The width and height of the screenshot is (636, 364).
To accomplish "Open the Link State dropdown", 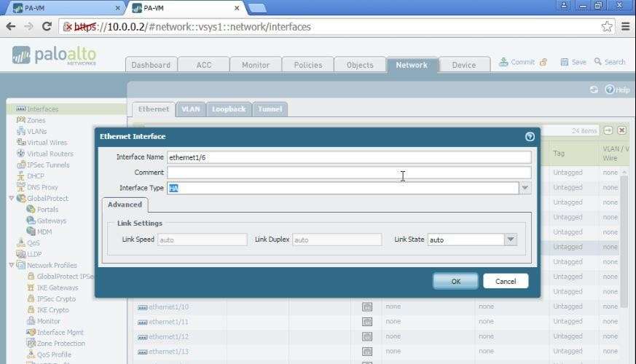I will point(511,240).
